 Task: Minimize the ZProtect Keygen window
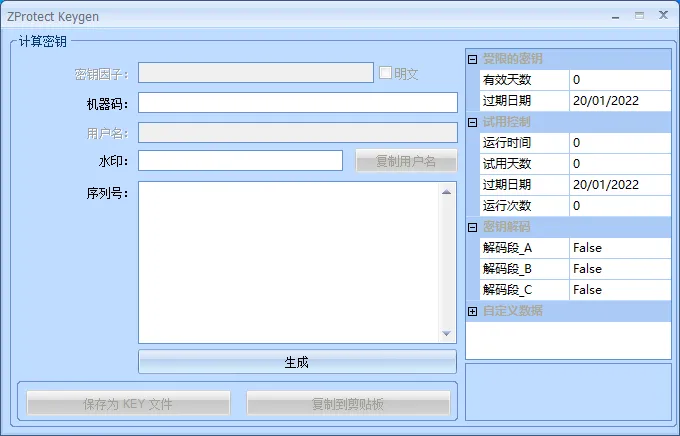615,16
